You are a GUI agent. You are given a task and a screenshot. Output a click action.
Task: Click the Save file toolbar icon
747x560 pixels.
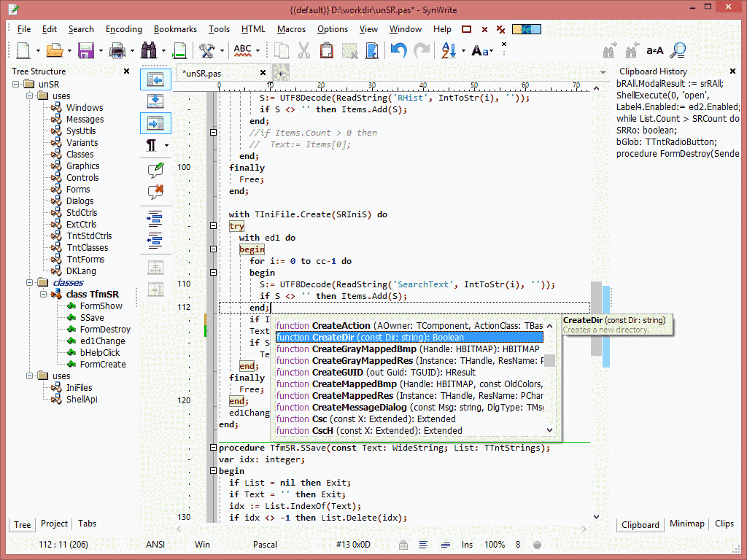pyautogui.click(x=86, y=50)
